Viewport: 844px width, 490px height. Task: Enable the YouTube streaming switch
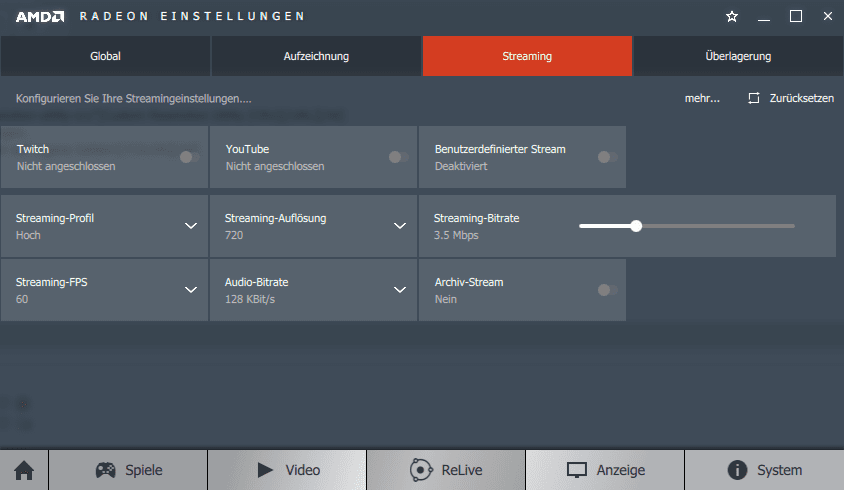click(x=398, y=157)
